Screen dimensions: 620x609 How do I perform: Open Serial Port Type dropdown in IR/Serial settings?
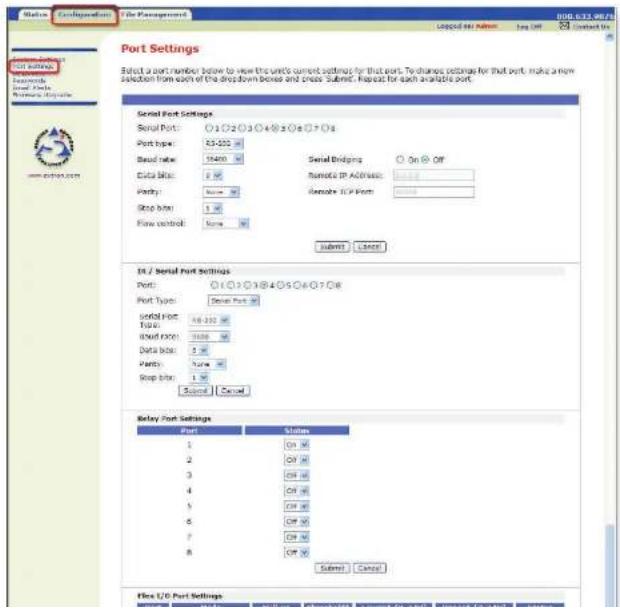(x=209, y=320)
